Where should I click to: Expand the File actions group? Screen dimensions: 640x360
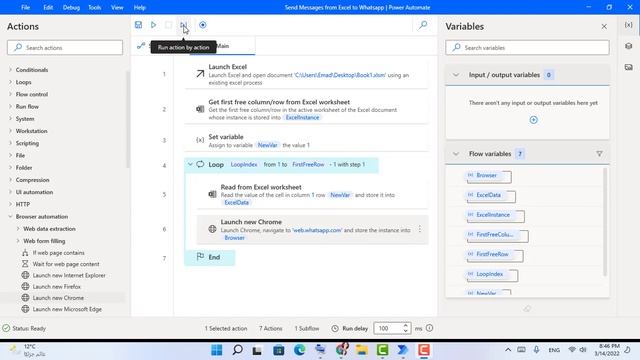(x=11, y=156)
